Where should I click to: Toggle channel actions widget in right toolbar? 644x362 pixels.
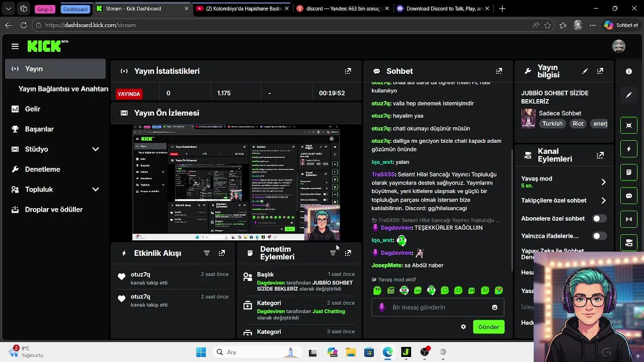click(628, 243)
